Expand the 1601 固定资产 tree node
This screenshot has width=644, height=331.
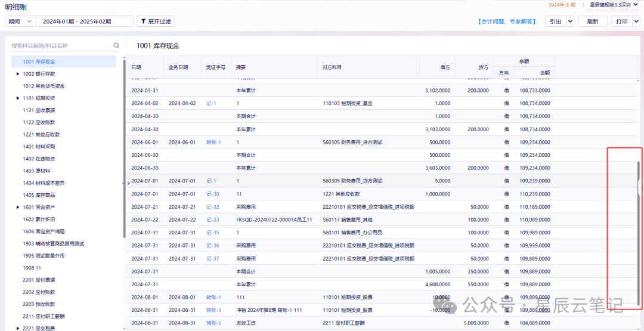(18, 207)
